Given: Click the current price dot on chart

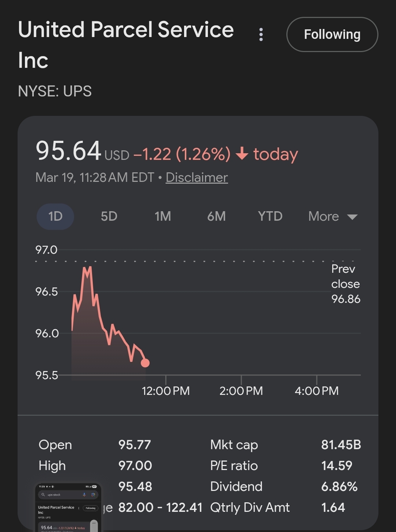Looking at the screenshot, I should click(145, 363).
